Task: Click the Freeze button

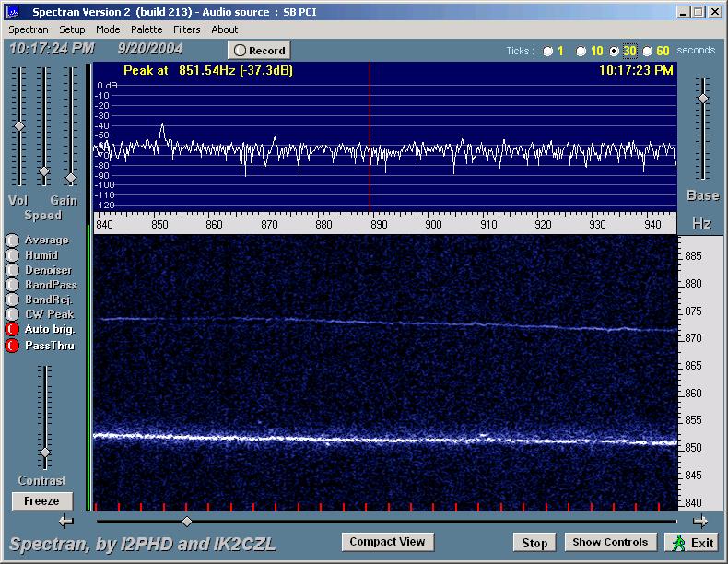Action: (41, 501)
